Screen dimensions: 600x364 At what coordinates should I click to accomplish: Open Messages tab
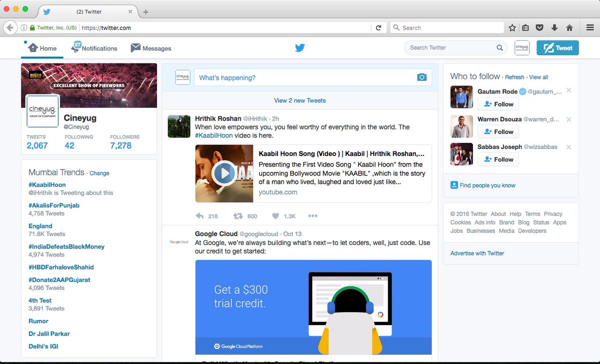[x=151, y=48]
